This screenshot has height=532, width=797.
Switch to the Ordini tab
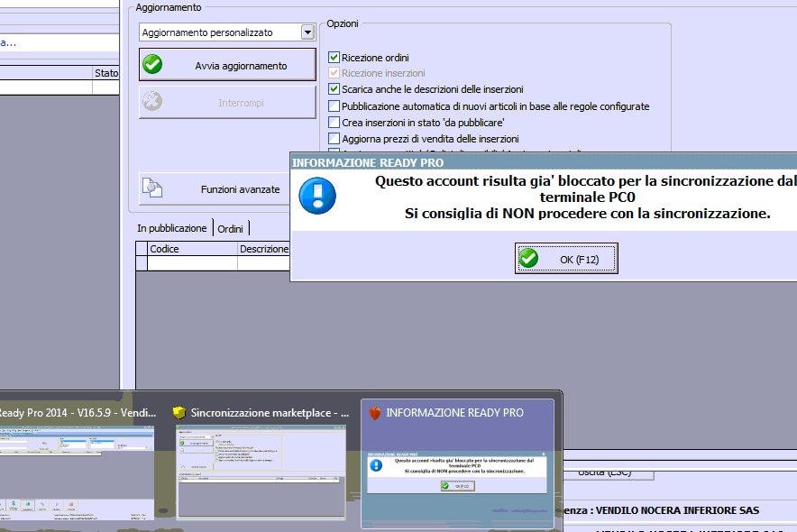coord(230,229)
